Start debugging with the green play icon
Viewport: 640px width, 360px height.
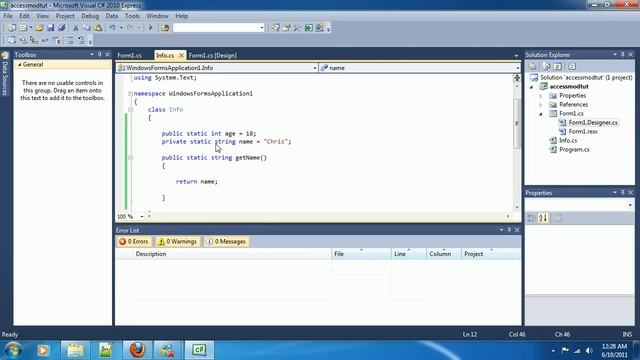pyautogui.click(x=150, y=28)
